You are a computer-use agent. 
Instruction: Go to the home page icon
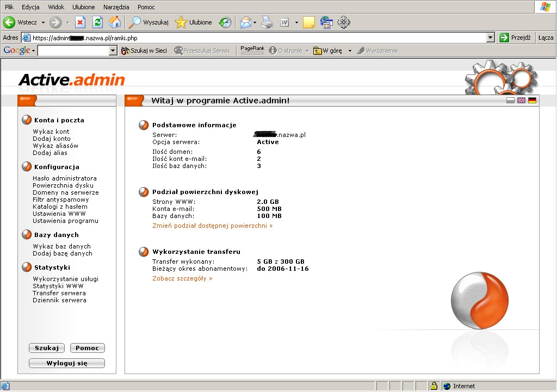115,22
